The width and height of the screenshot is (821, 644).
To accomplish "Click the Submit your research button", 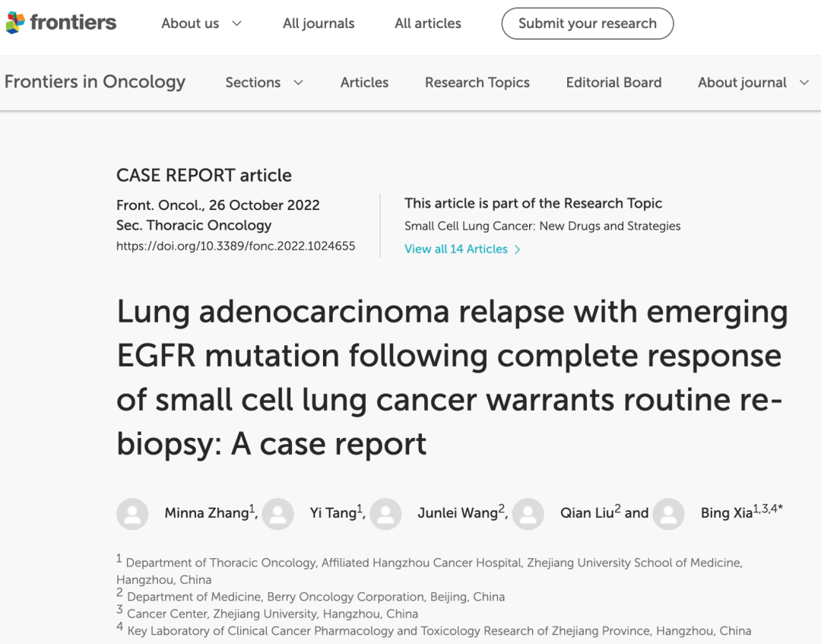I will click(588, 24).
